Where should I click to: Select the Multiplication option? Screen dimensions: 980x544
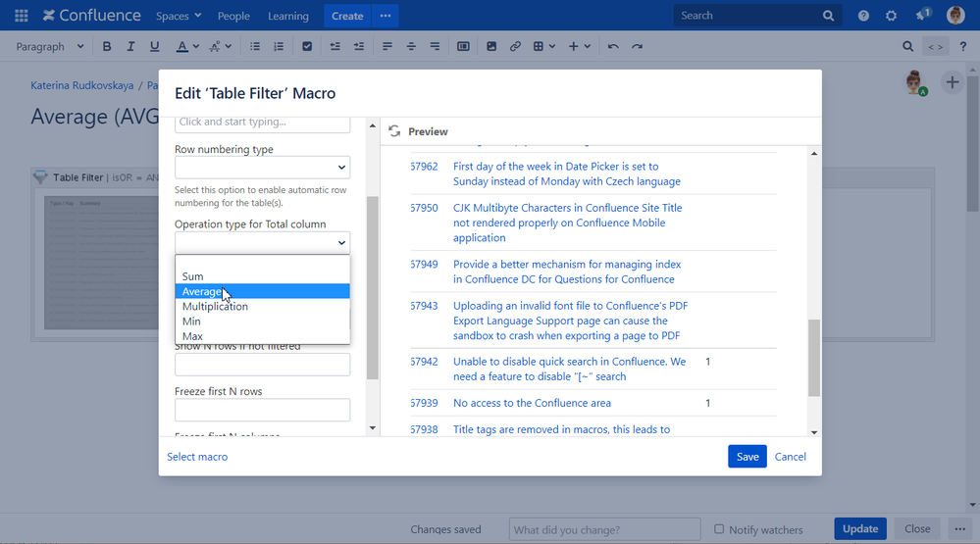263,306
